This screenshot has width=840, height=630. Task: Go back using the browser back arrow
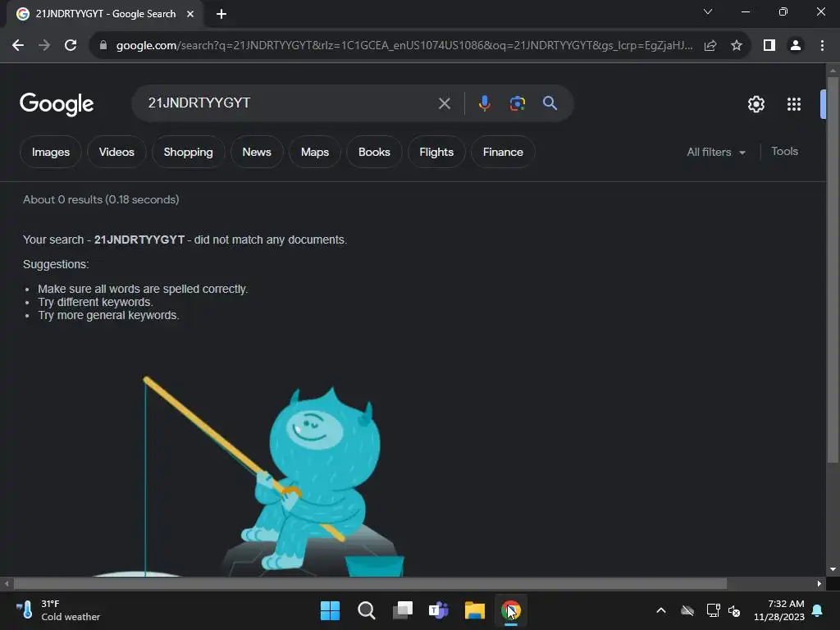(x=18, y=46)
